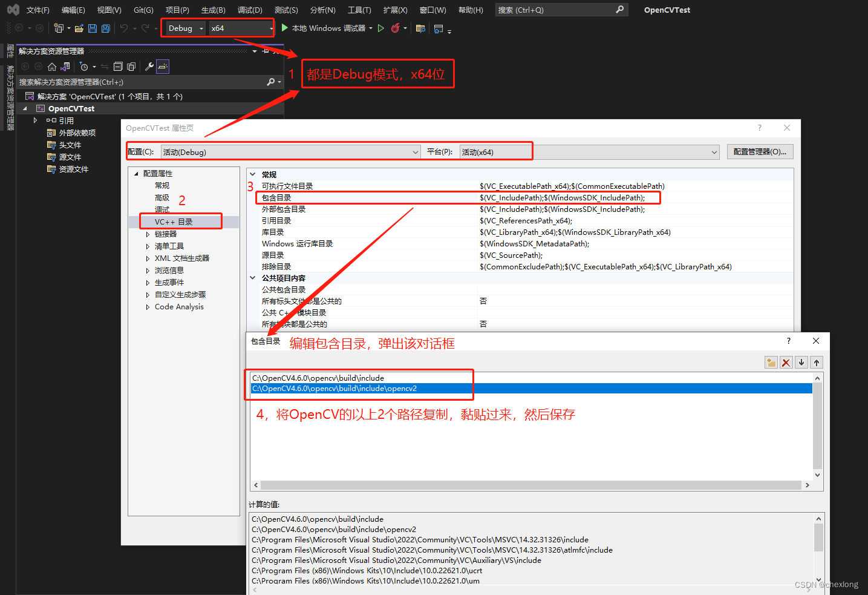
Task: Open the 配置 活动(Debug) combo box
Action: pyautogui.click(x=290, y=152)
